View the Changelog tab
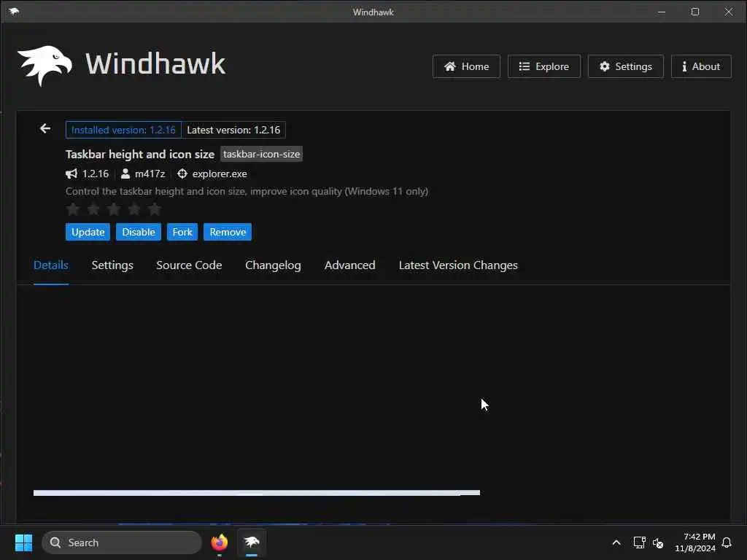This screenshot has height=560, width=747. (273, 265)
